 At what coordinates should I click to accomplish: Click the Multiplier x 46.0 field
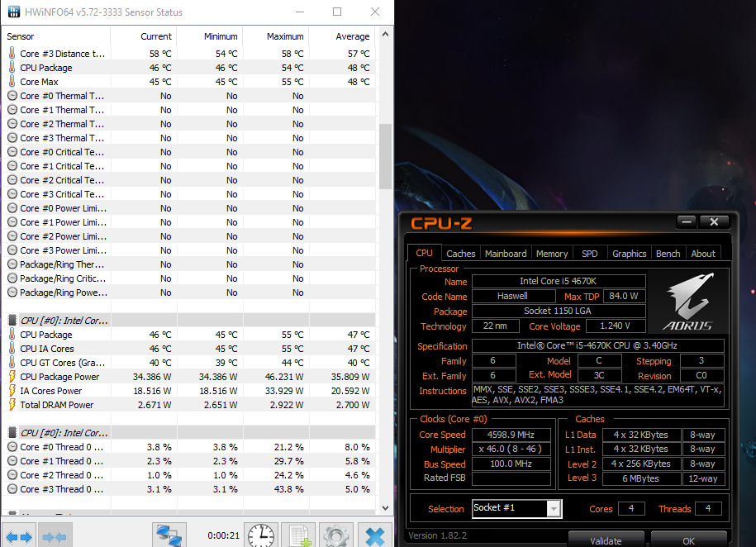tap(511, 449)
